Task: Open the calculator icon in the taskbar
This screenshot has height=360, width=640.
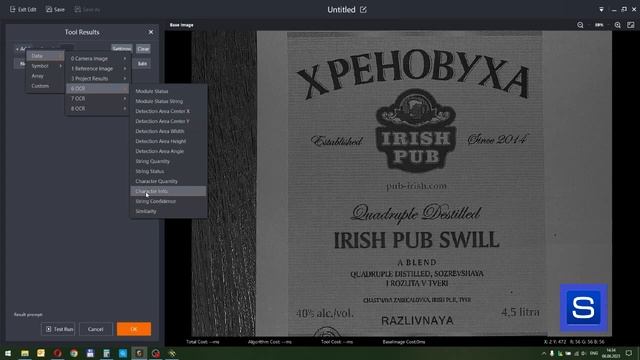Action: [x=107, y=353]
